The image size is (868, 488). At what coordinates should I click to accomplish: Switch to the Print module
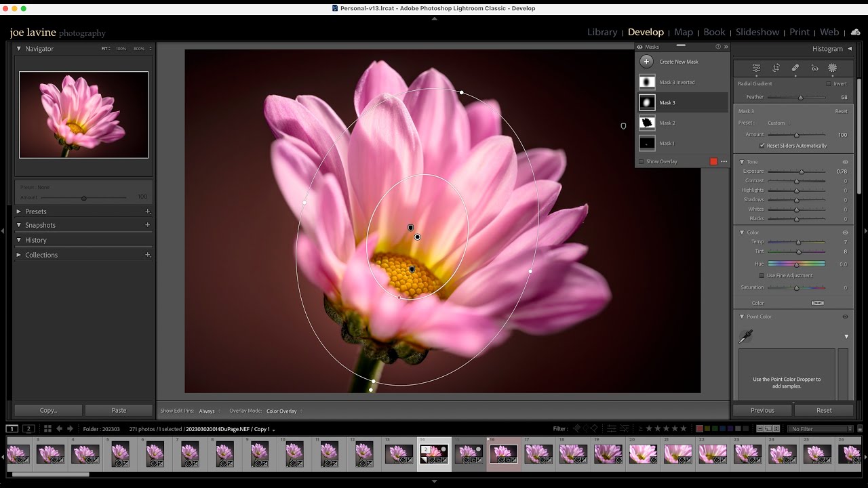800,32
